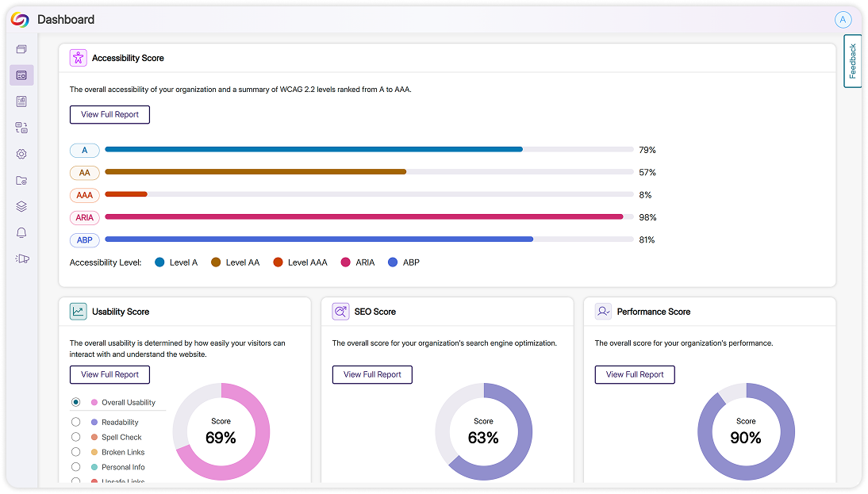Open Performance Score full report
The image size is (868, 494).
pos(635,374)
